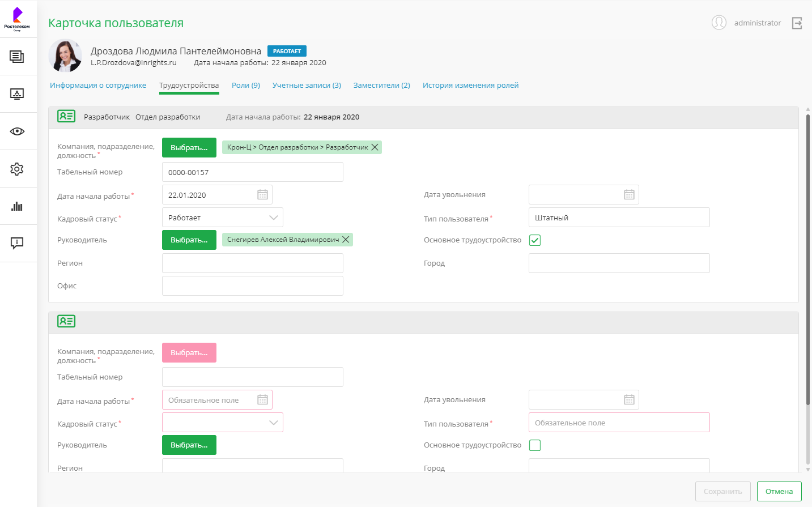Click the Табельный номер field with 0000-00157
This screenshot has width=812, height=507.
[x=253, y=172]
